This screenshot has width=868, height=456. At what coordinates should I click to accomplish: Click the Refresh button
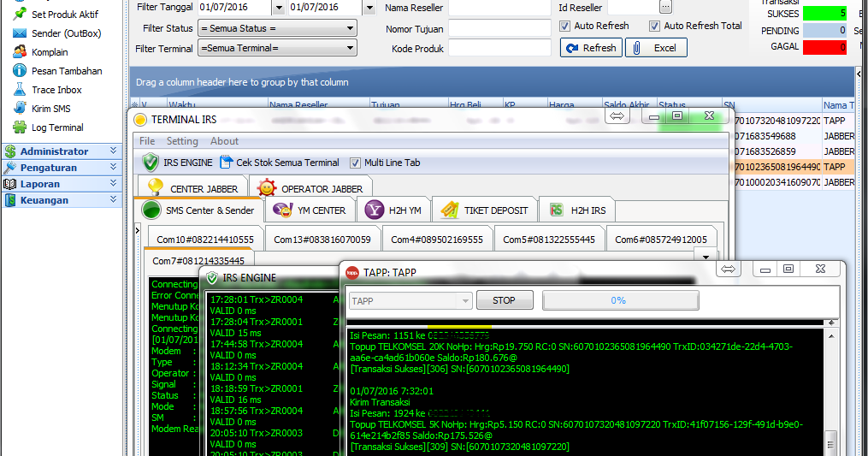tap(591, 48)
